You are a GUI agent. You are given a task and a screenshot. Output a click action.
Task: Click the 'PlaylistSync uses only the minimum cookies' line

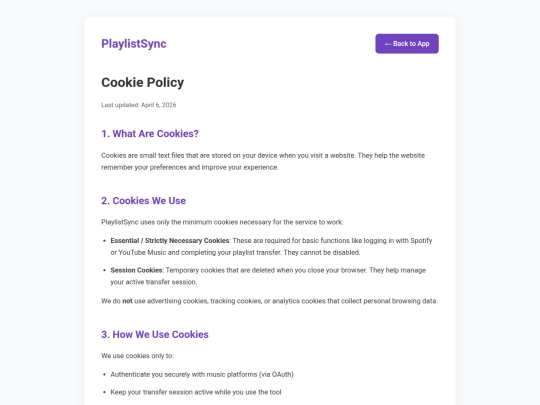pyautogui.click(x=222, y=222)
